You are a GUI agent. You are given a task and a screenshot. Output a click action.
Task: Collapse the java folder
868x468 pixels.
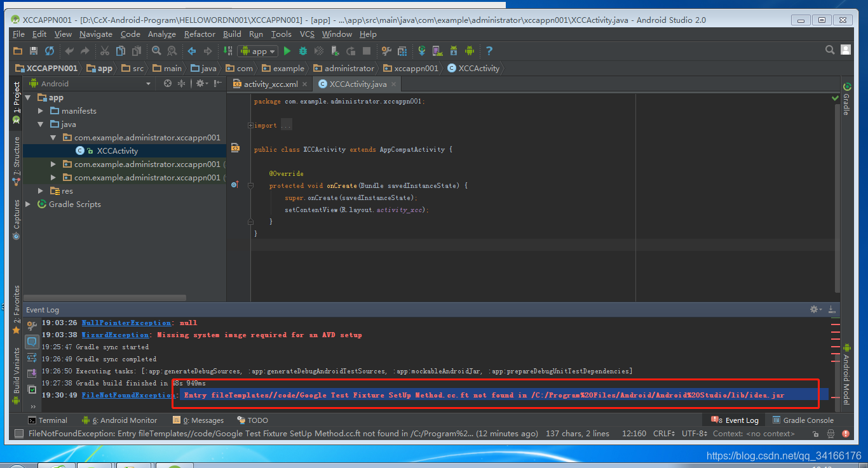coord(41,124)
